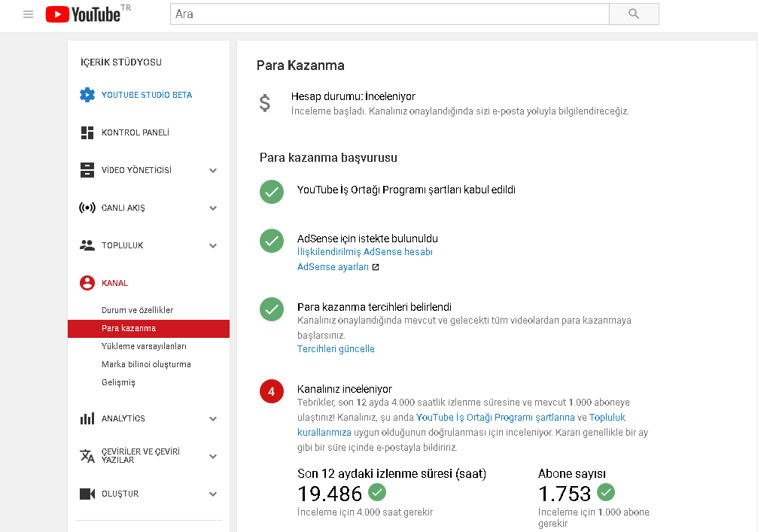Click the İÇERİK STÜDYOSU sidebar title
Viewport: 758px width, 532px height.
(x=121, y=62)
